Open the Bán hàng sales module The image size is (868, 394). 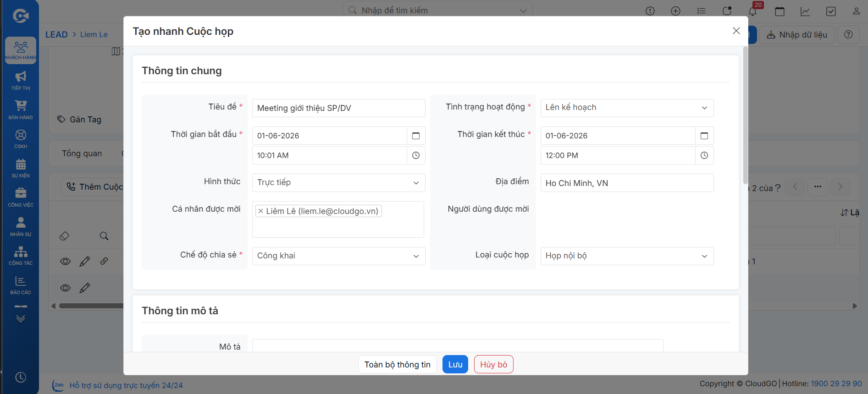pyautogui.click(x=21, y=109)
